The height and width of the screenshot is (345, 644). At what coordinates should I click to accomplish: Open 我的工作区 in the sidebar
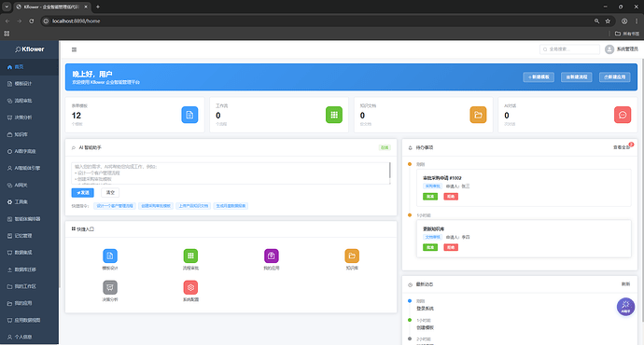click(29, 286)
